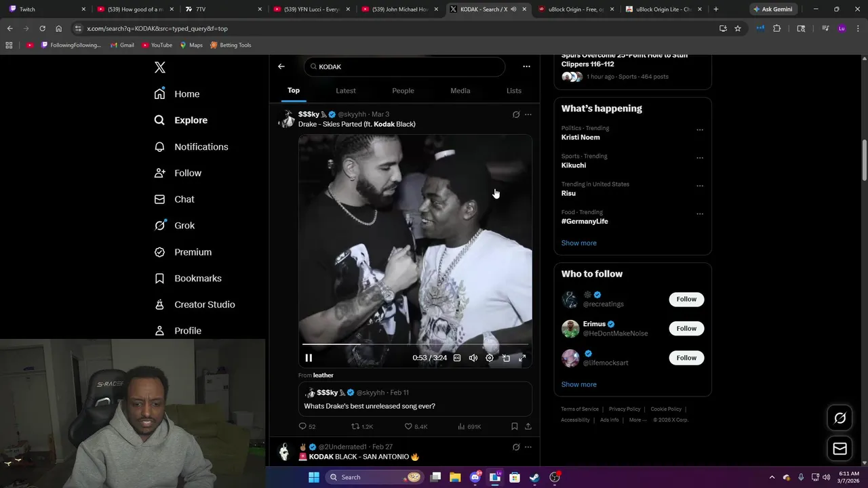View analytics showing 691K views

469,426
